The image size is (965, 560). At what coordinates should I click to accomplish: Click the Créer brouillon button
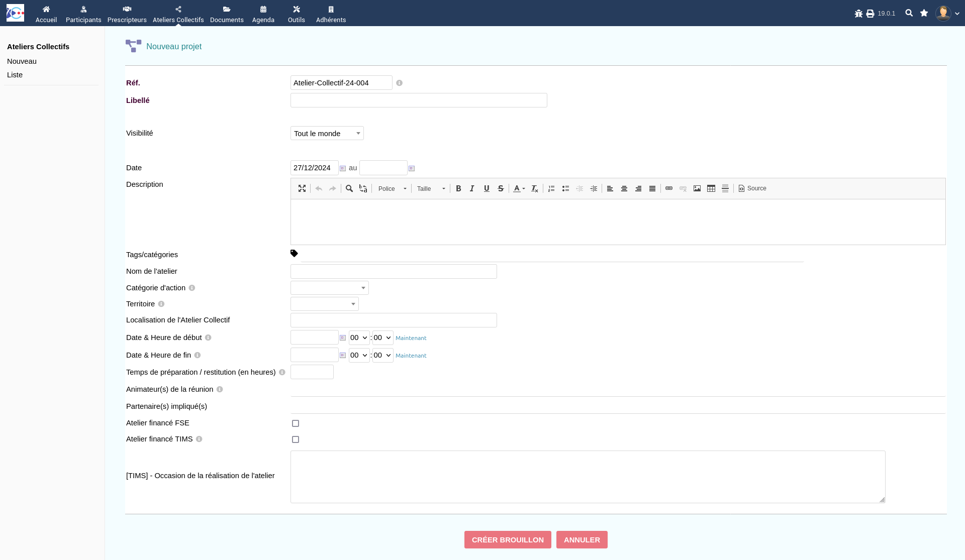coord(508,539)
